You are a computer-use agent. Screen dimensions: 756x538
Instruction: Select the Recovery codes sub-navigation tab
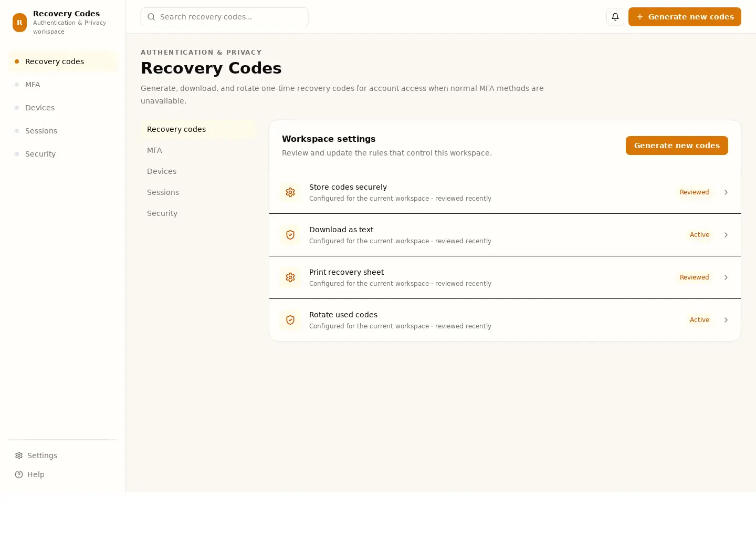point(198,129)
